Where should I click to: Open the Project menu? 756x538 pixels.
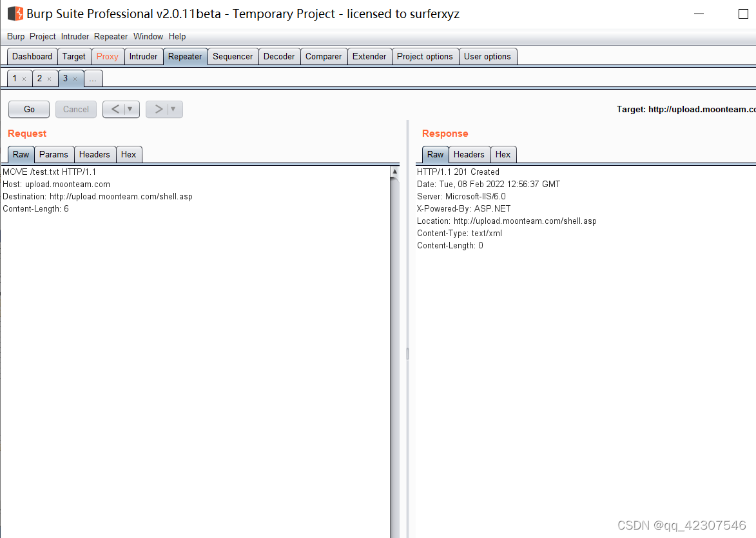43,36
